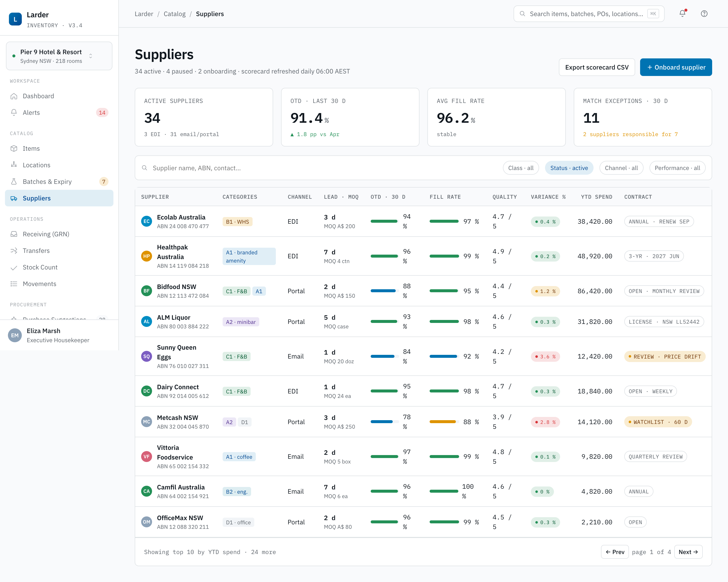
Task: Click the WATCHLIST · 60 D contract badge
Action: pyautogui.click(x=658, y=422)
